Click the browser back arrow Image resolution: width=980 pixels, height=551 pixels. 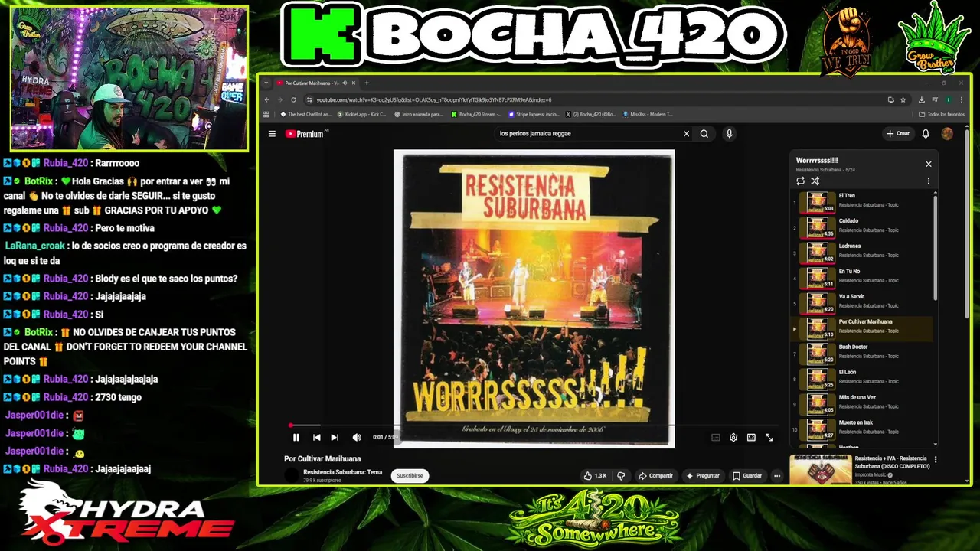click(267, 99)
